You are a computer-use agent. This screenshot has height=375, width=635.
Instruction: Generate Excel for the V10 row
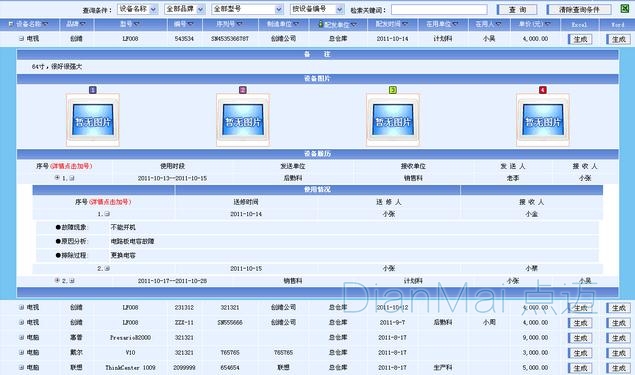[580, 353]
